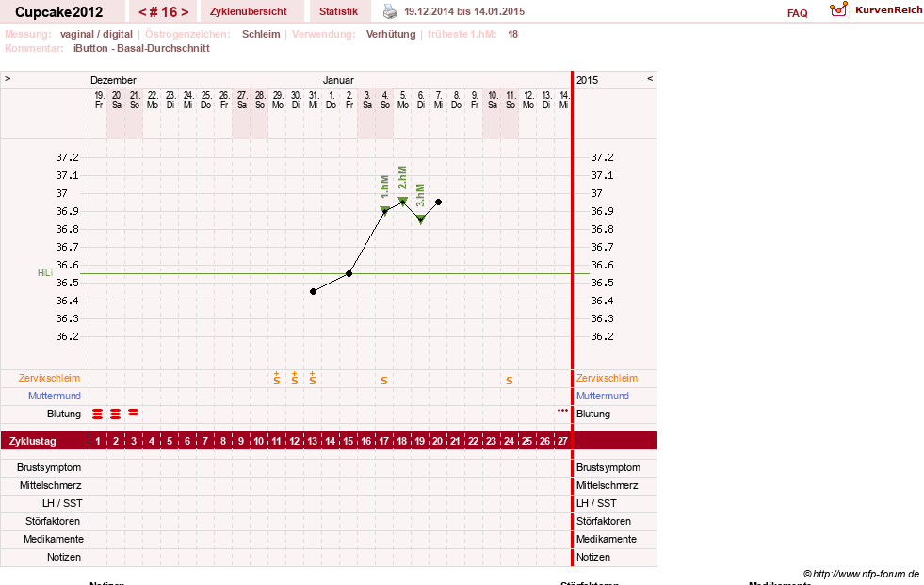Image resolution: width=924 pixels, height=585 pixels.
Task: Click the temperature point on cycle day 15
Action: [x=349, y=273]
